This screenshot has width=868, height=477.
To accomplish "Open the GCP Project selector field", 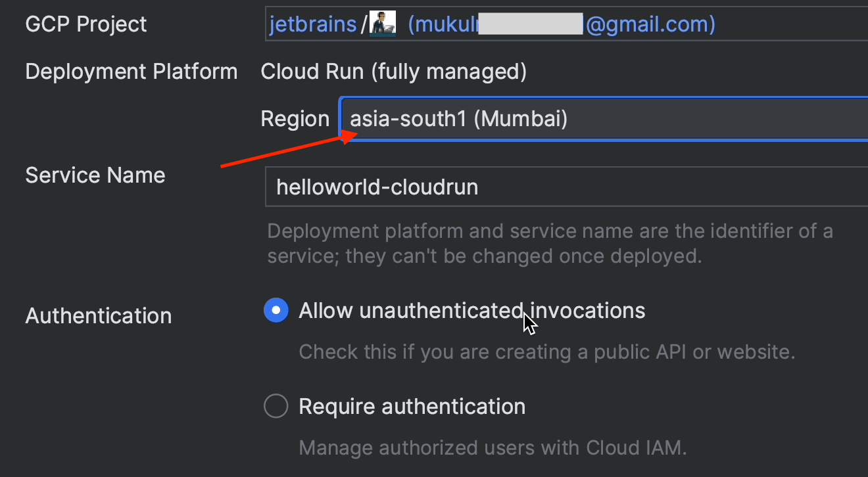I will 567,25.
